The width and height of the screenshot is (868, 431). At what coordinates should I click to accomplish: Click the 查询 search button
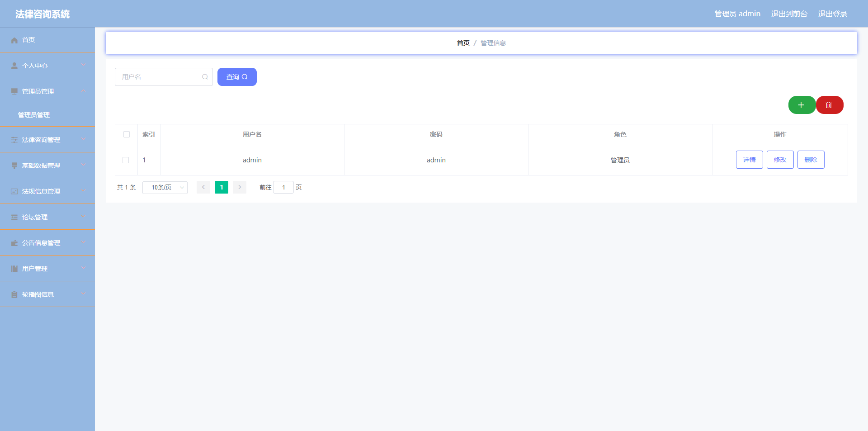pos(237,77)
